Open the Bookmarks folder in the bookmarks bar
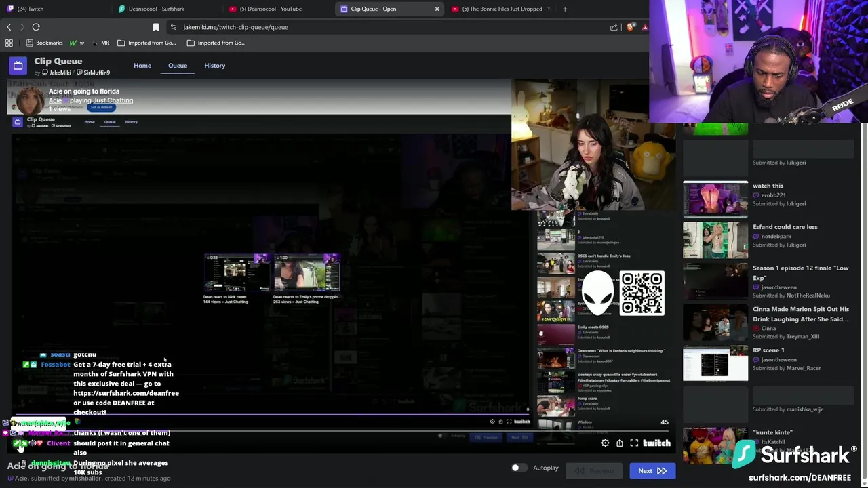The width and height of the screenshot is (868, 488). click(44, 43)
